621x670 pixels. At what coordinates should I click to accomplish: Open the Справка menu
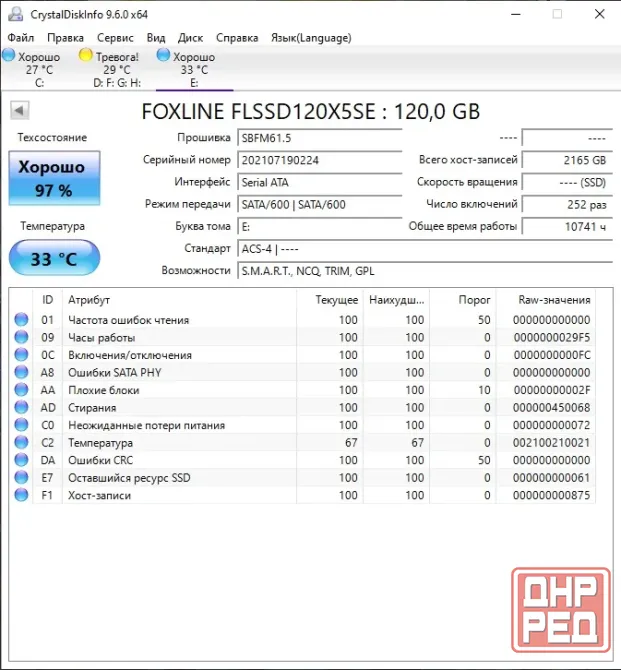pos(237,38)
